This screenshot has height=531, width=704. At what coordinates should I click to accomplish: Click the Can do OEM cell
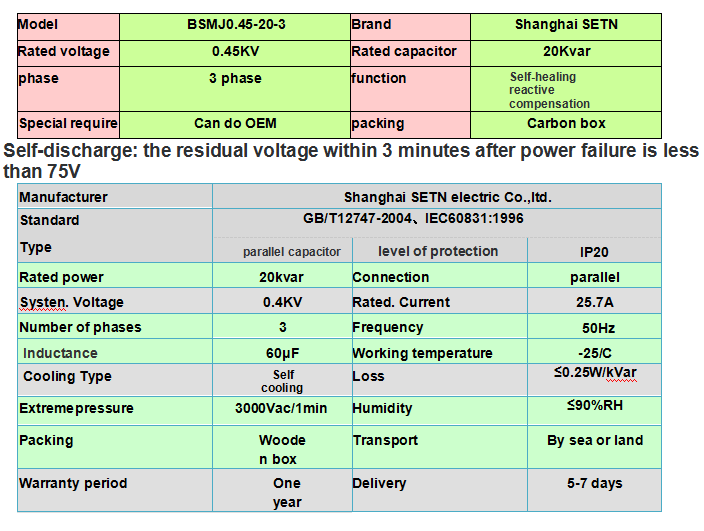point(235,124)
